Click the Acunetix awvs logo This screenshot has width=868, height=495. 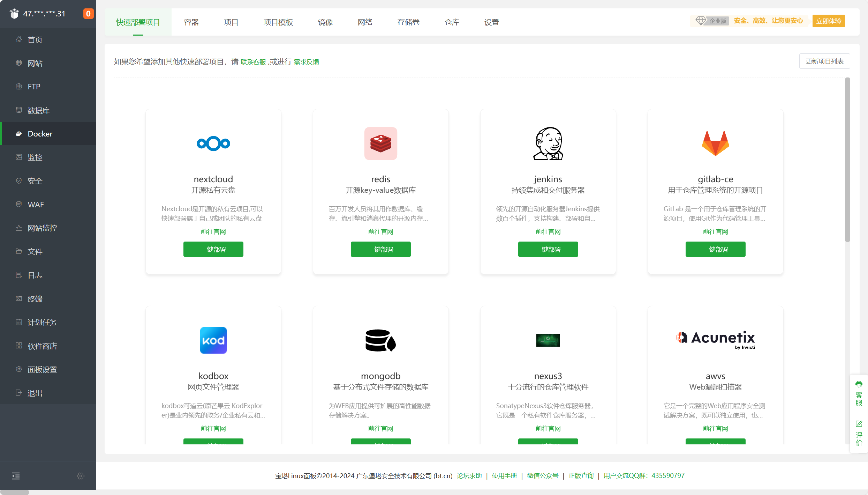716,340
